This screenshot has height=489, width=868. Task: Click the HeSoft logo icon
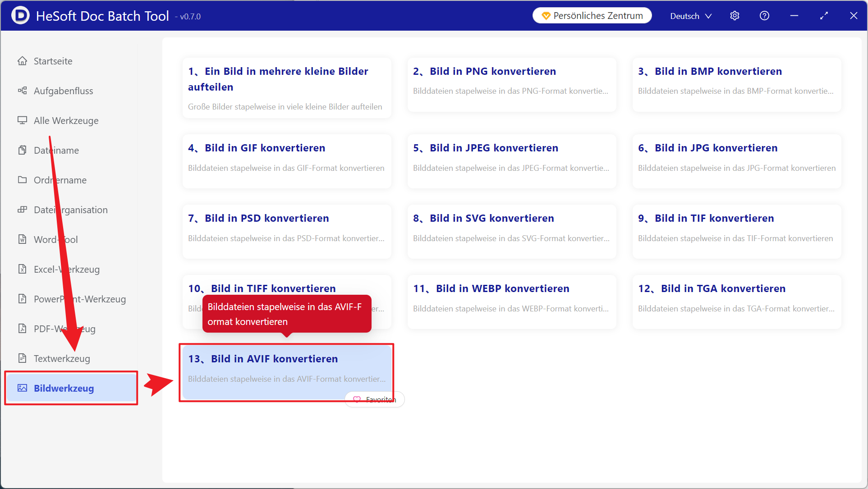pyautogui.click(x=20, y=16)
